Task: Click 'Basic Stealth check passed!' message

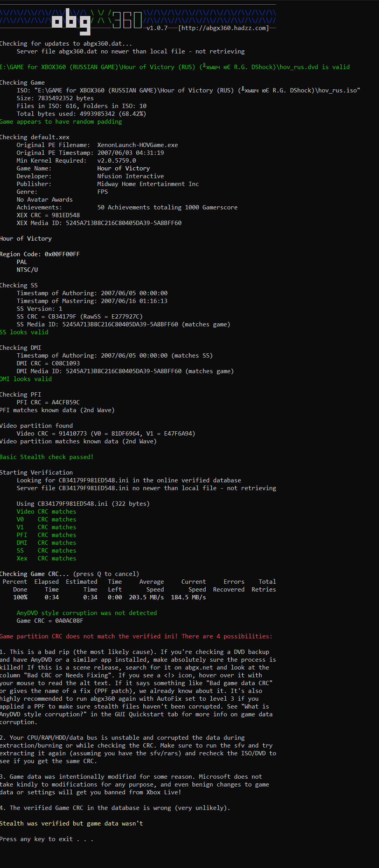Action: click(x=47, y=457)
